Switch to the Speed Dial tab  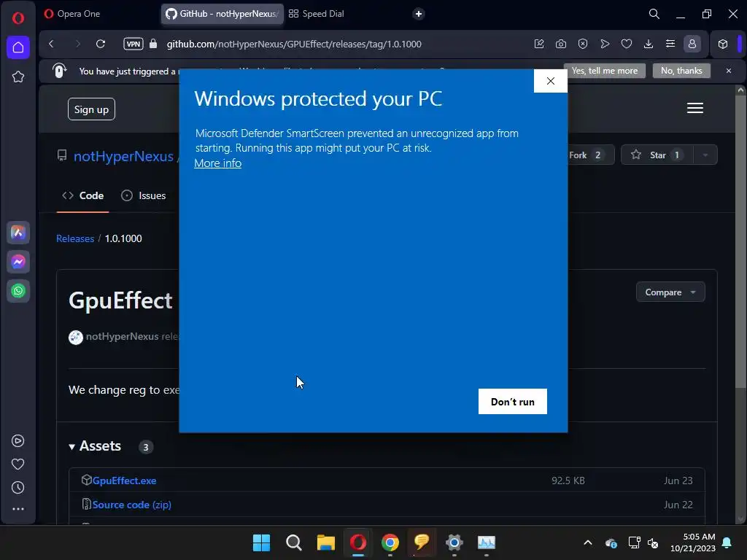pyautogui.click(x=317, y=14)
